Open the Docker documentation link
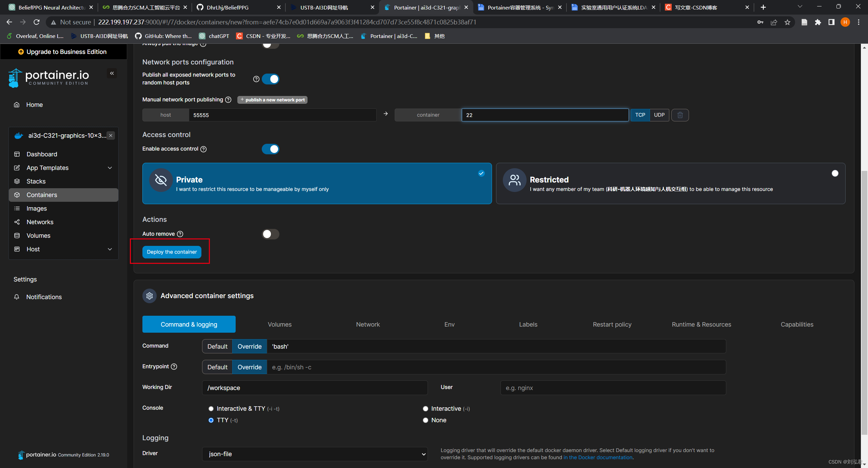Viewport: 868px width, 468px height. coord(598,457)
